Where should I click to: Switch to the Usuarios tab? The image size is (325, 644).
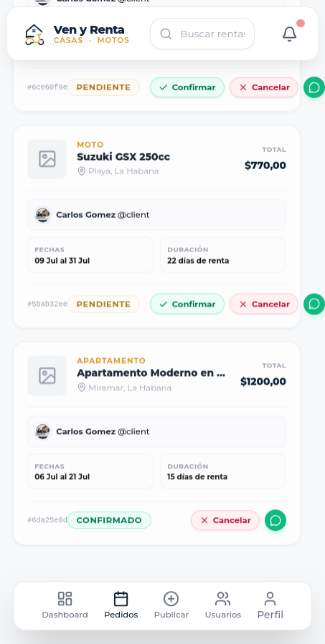[x=223, y=605]
